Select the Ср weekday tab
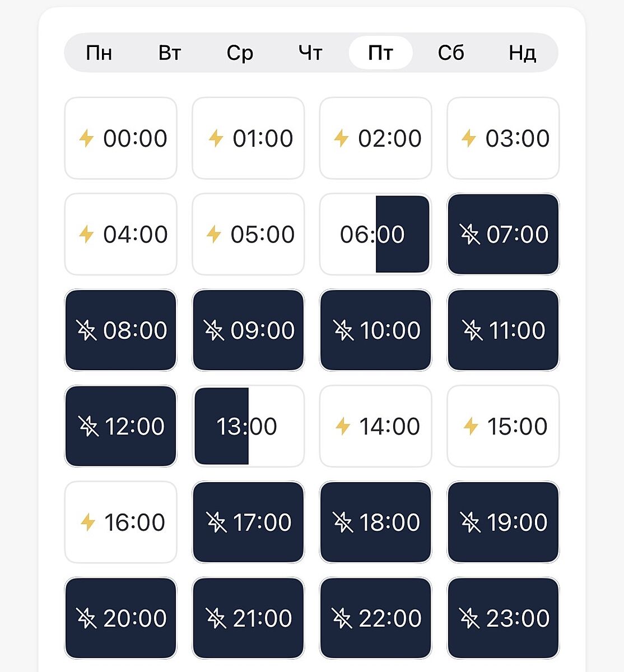Image resolution: width=624 pixels, height=672 pixels. click(240, 53)
